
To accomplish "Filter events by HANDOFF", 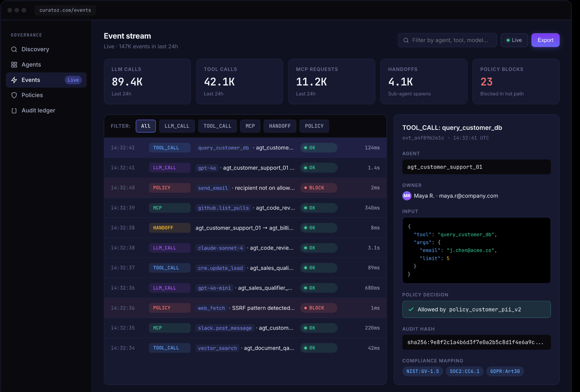I will (280, 126).
